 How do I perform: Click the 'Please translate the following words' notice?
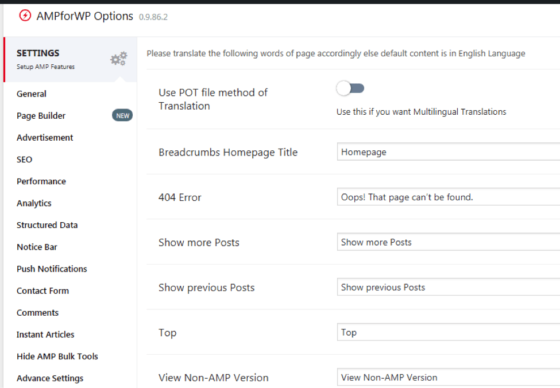336,54
